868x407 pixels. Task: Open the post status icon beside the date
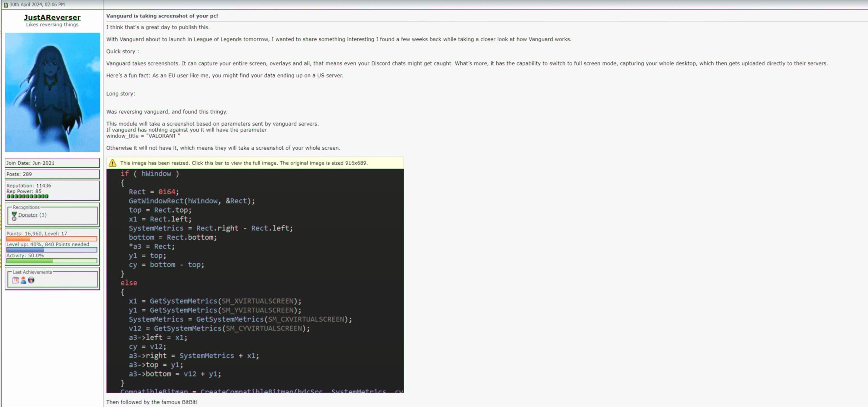pyautogui.click(x=6, y=5)
